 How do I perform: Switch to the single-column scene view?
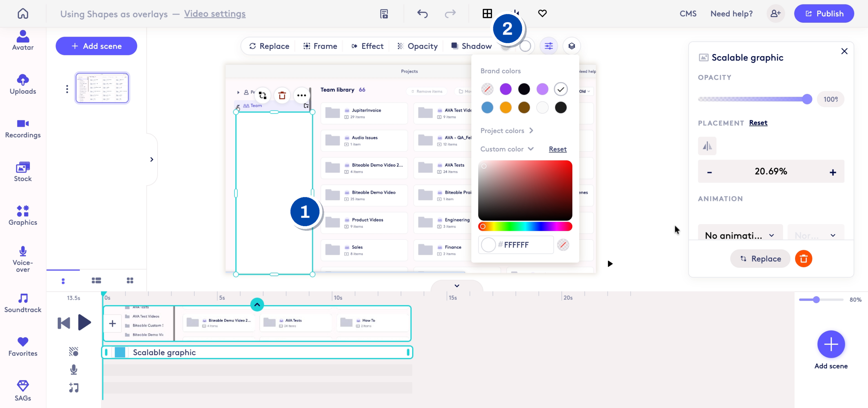[63, 281]
